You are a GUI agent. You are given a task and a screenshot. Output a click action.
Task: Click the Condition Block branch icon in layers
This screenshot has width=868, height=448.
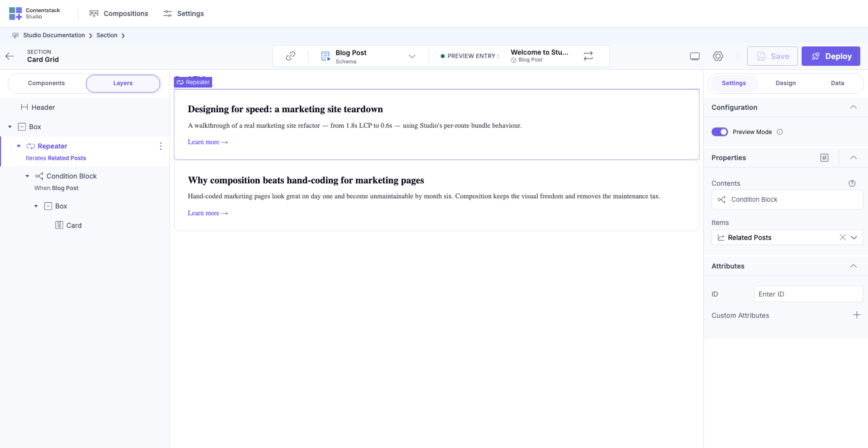[x=39, y=176]
